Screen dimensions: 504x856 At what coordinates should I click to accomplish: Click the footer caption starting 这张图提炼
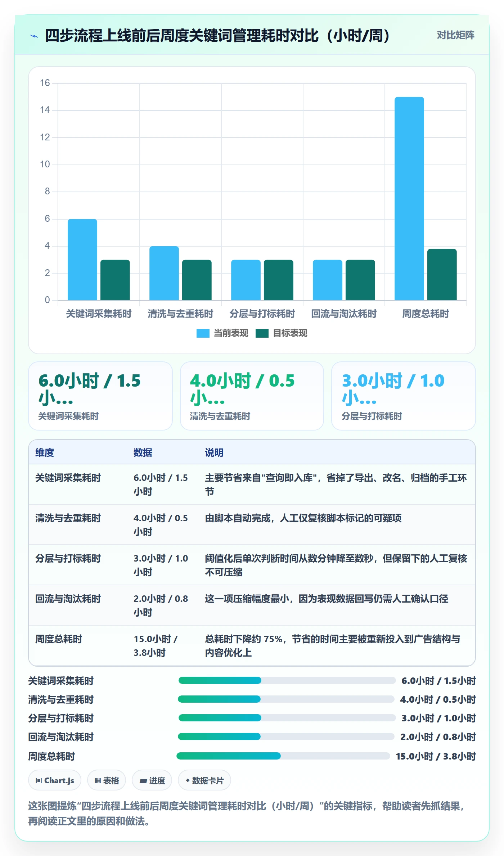pos(246,814)
